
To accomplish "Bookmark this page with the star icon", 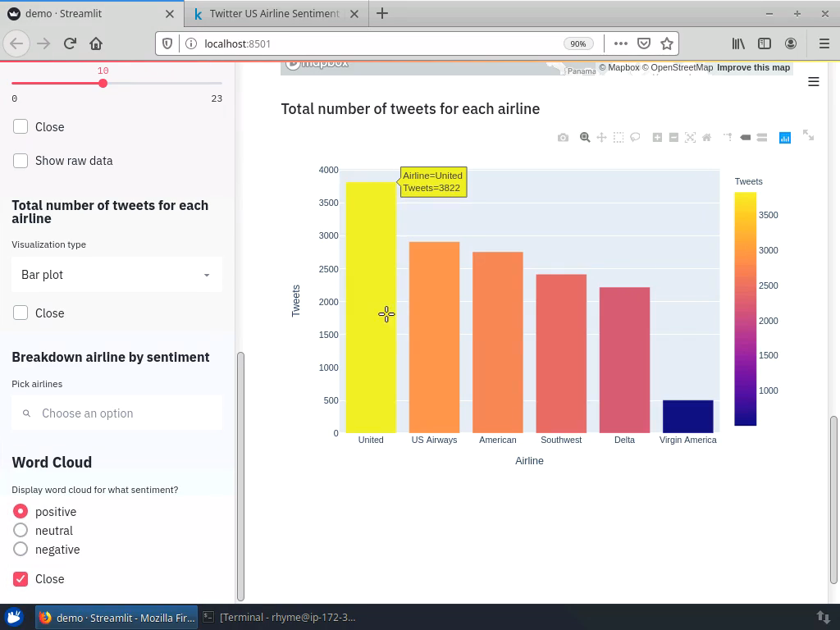I will [666, 43].
